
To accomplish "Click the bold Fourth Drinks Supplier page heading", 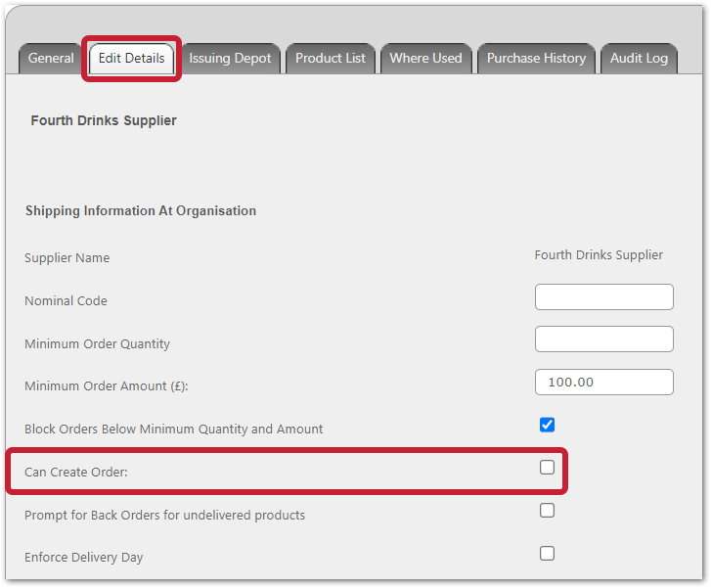I will pos(104,121).
